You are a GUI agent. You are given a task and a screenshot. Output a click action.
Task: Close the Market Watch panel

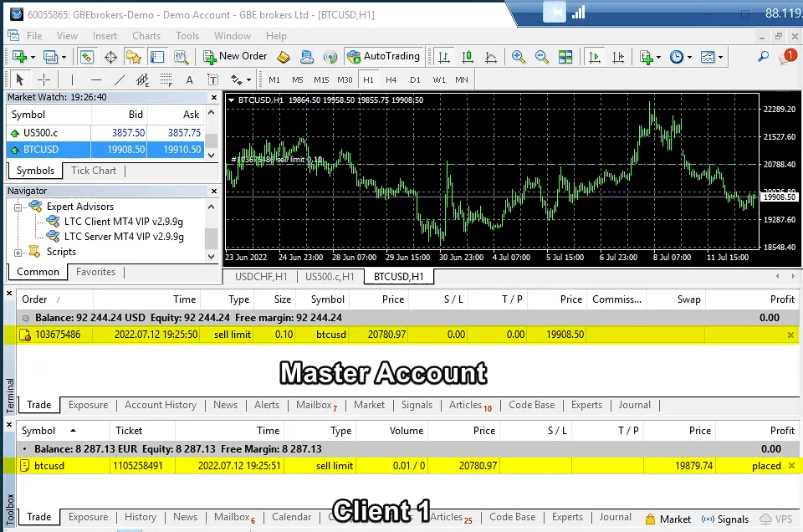(x=214, y=97)
